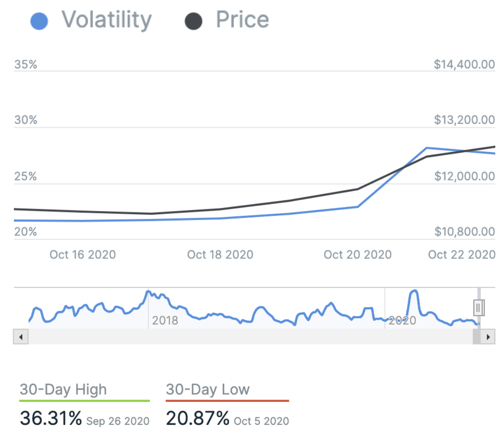
Task: Click the $13,200.00 price axis label
Action: click(464, 120)
